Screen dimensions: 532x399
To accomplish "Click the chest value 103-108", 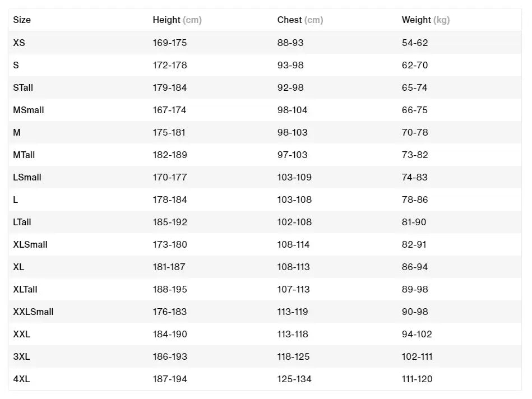I will (x=294, y=199).
